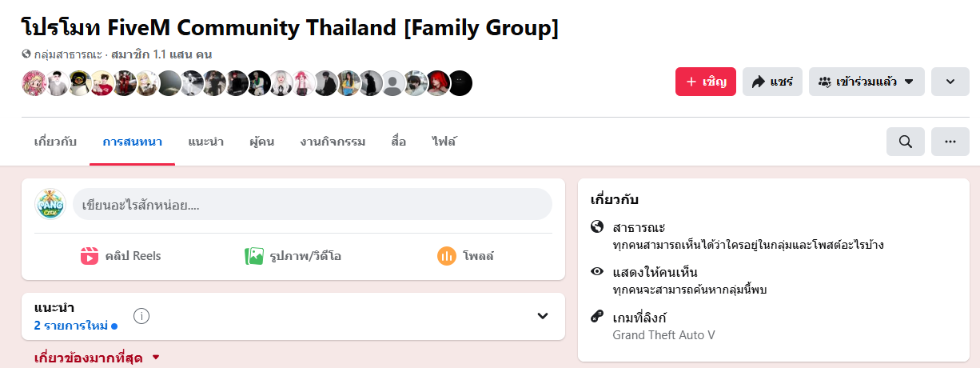Viewport: 980px width, 368px height.
Task: Click the orange poll icon
Action: pyautogui.click(x=446, y=256)
